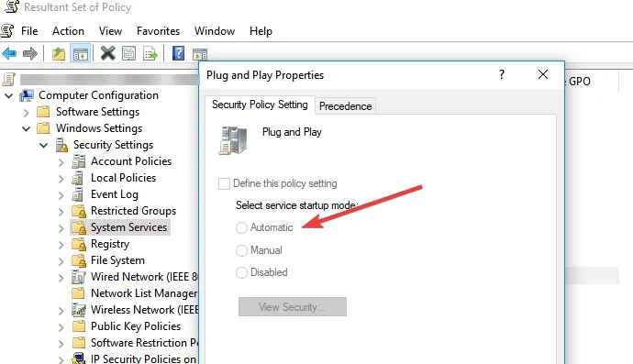Open the Favorites menu

click(x=158, y=31)
